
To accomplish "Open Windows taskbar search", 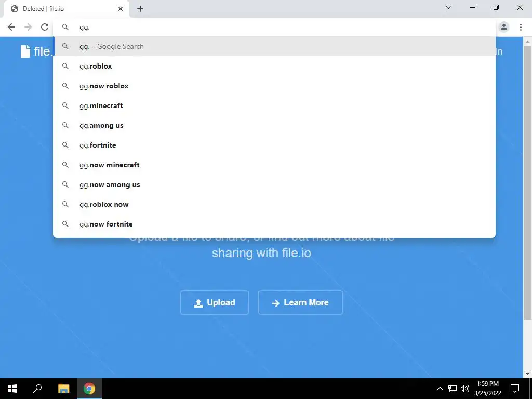I will [x=37, y=389].
